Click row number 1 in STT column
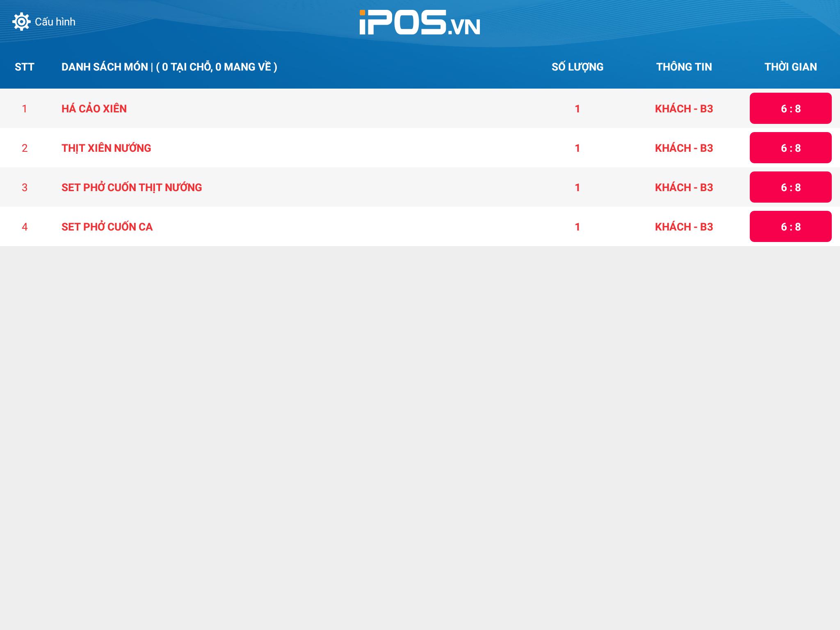This screenshot has width=840, height=630. [x=25, y=109]
